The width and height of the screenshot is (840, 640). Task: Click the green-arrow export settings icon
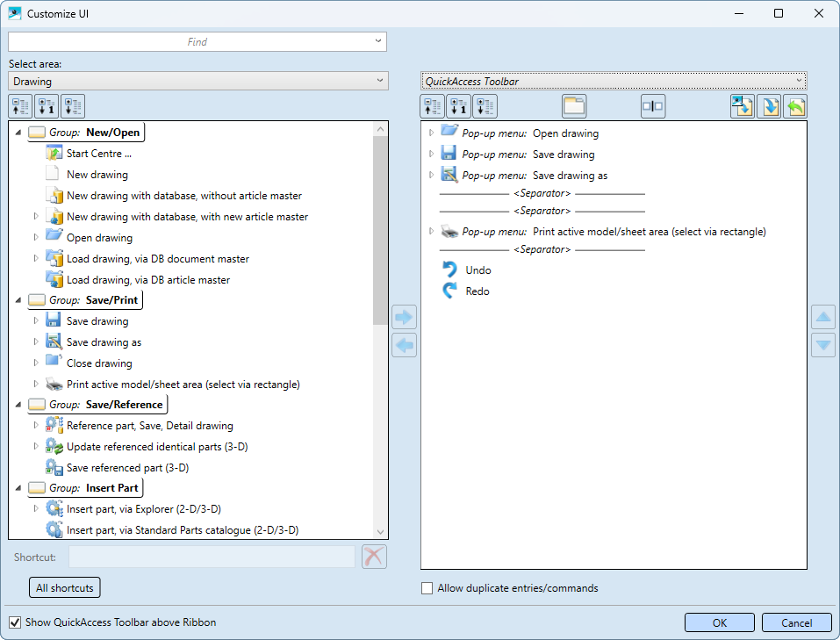point(794,106)
